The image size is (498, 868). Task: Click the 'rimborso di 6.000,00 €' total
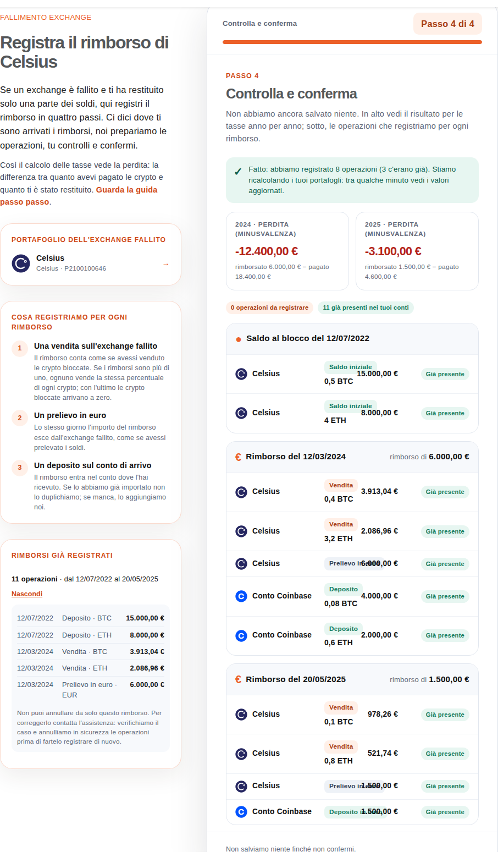point(429,457)
